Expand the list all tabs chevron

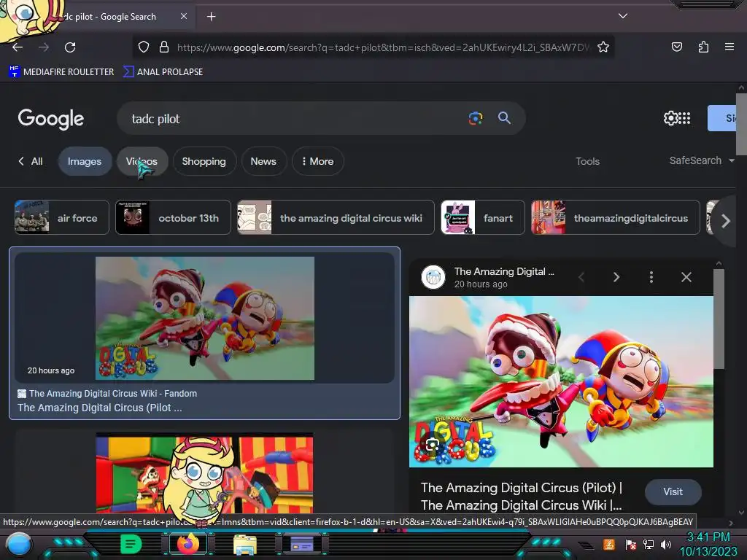pyautogui.click(x=623, y=16)
